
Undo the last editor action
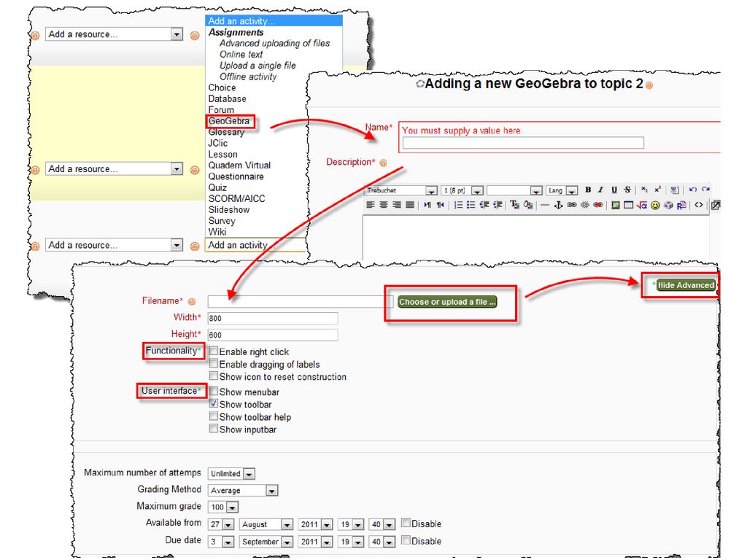(693, 190)
